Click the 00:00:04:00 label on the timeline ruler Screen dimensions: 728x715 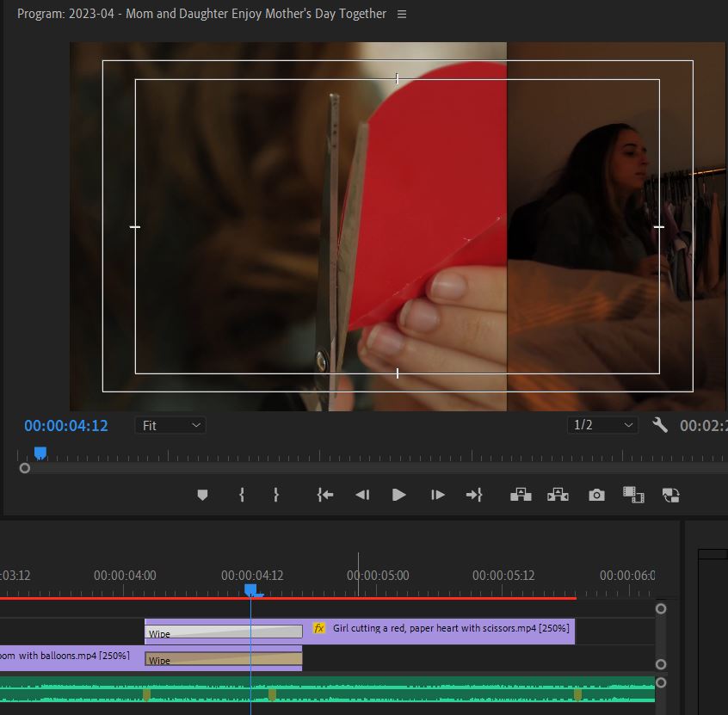[x=125, y=576]
